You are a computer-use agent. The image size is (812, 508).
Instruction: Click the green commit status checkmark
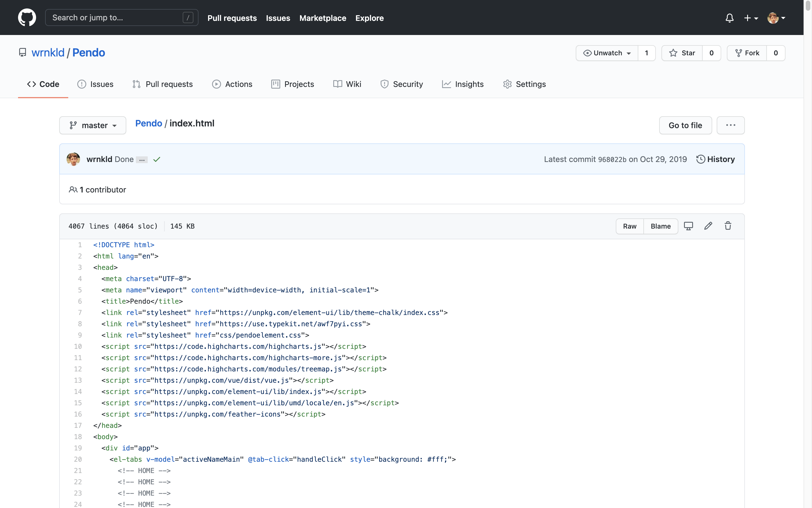[157, 159]
